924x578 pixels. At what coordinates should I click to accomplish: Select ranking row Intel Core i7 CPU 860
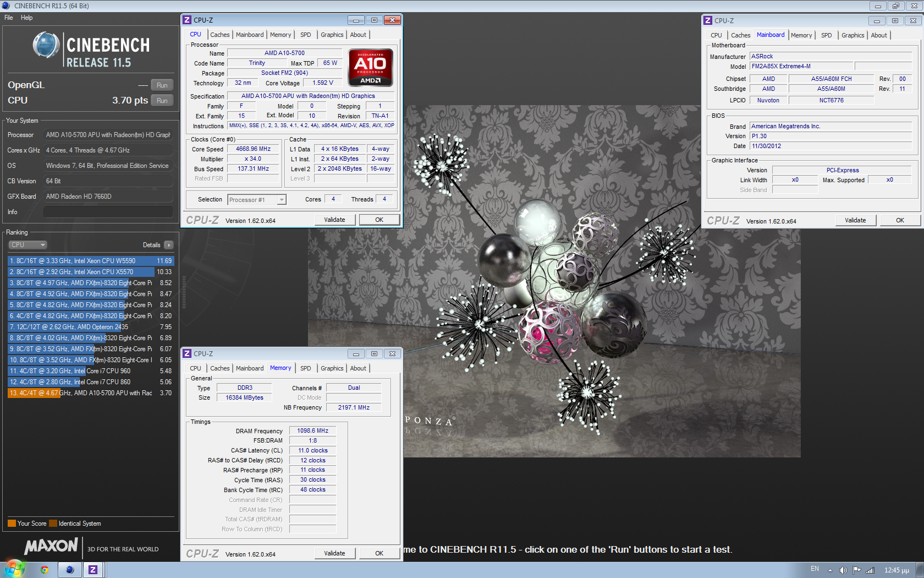coord(91,382)
